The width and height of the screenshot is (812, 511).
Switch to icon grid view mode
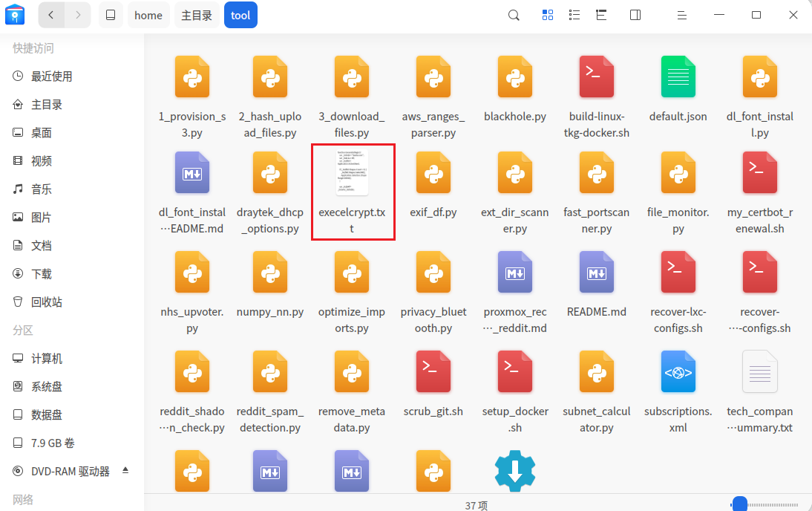(x=548, y=15)
